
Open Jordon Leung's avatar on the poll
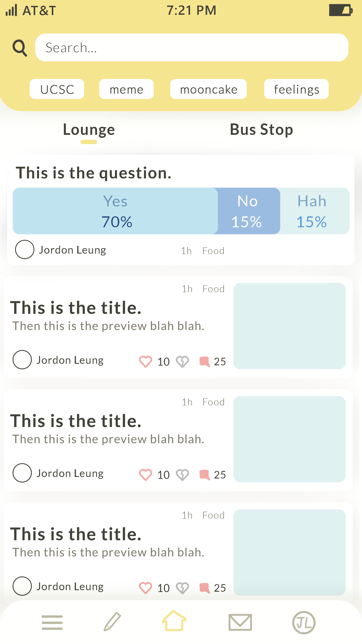click(x=24, y=250)
